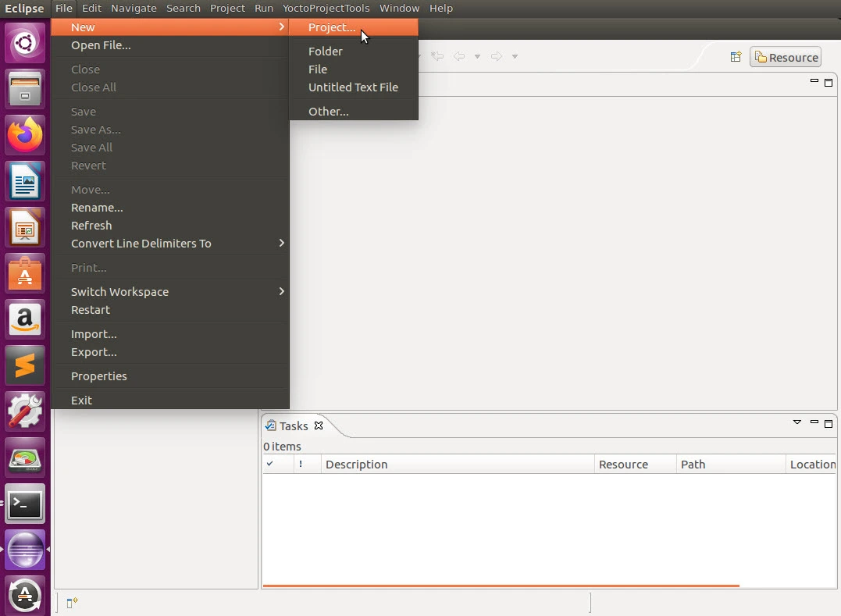Close the Tasks view tab
This screenshot has height=616, width=841.
pos(319,426)
